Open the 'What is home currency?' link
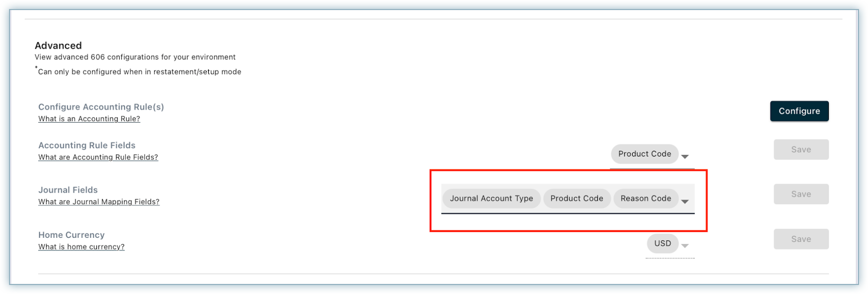Image resolution: width=868 pixels, height=294 pixels. tap(81, 247)
